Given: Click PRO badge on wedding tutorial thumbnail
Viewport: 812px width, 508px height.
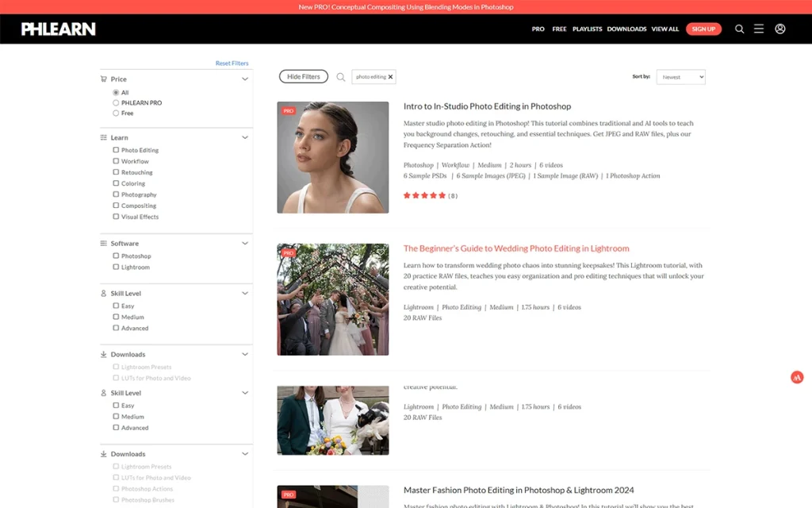Looking at the screenshot, I should tap(289, 252).
